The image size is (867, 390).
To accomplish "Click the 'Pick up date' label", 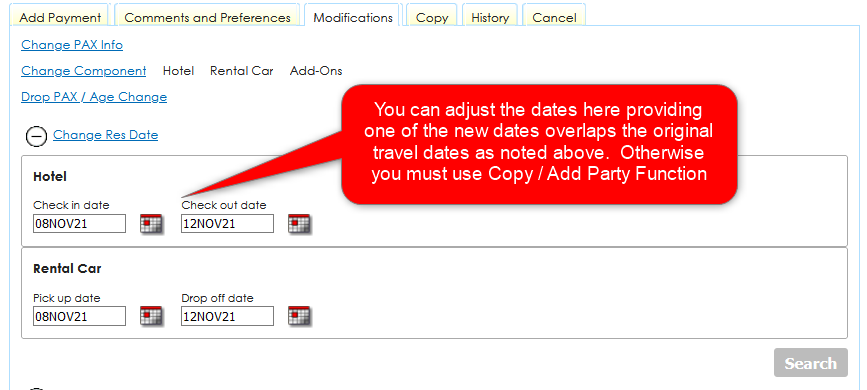I will pyautogui.click(x=66, y=298).
